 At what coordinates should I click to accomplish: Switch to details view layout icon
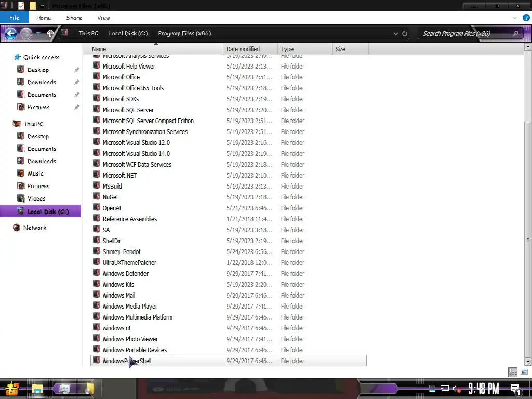(x=513, y=372)
